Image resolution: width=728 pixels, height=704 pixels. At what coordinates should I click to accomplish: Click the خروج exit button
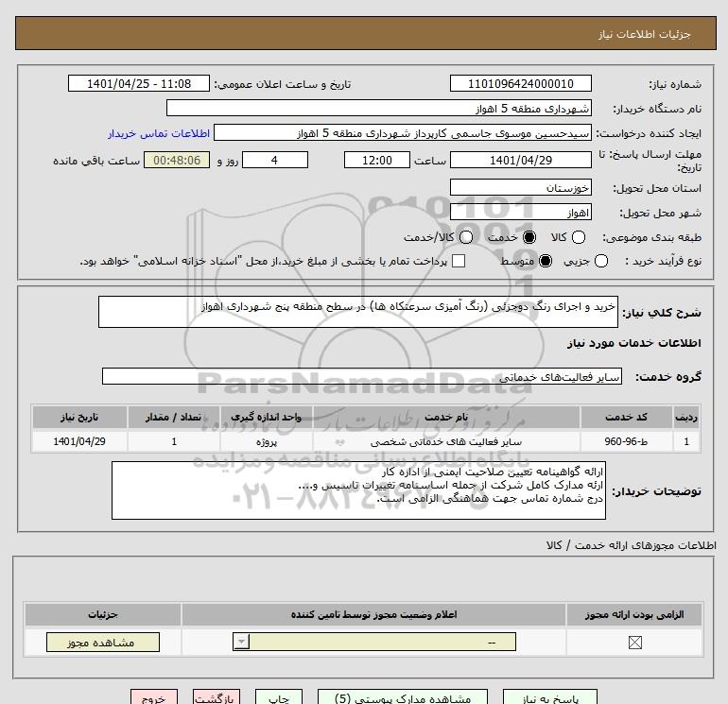pos(154,696)
